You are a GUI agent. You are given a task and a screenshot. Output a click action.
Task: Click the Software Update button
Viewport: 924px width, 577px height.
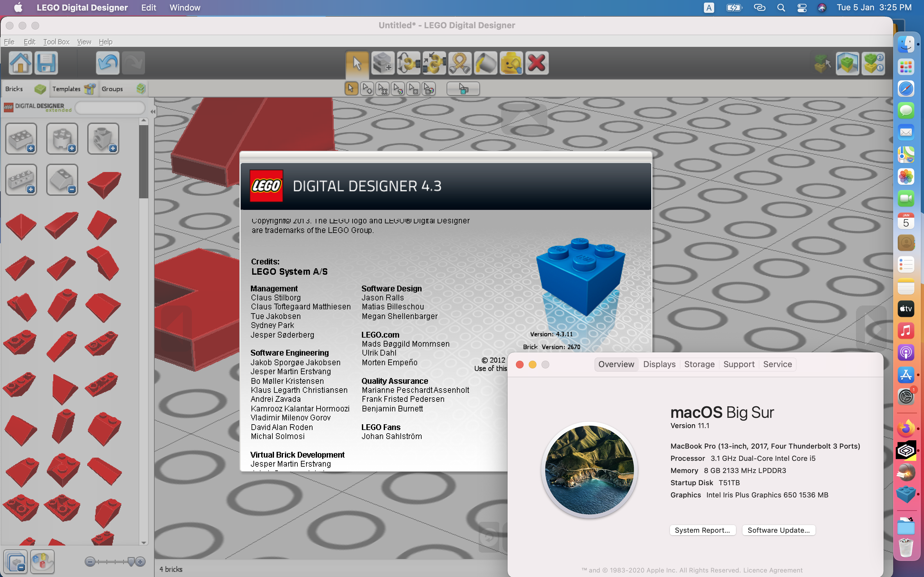778,530
